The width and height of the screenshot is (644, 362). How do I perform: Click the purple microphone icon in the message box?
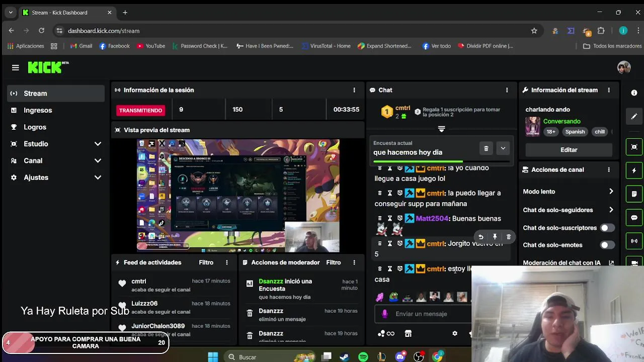(x=385, y=314)
